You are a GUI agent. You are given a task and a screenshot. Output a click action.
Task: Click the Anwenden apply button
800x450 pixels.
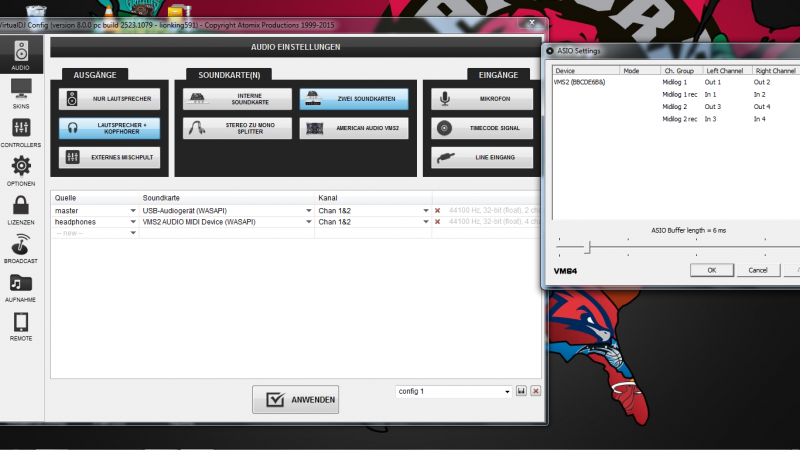pyautogui.click(x=295, y=399)
